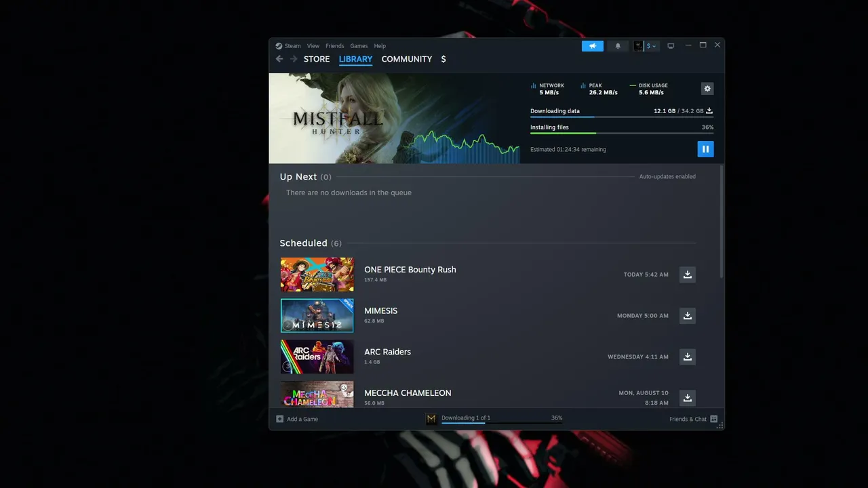
Task: Click the Friends & Chat grid icon
Action: [x=713, y=419]
